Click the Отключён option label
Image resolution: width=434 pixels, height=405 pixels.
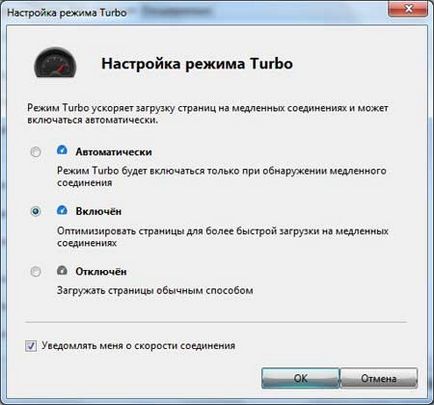pyautogui.click(x=101, y=272)
